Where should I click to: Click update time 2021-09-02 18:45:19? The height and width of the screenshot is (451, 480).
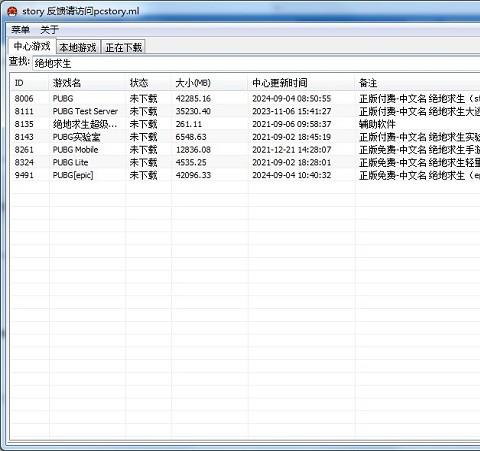292,137
